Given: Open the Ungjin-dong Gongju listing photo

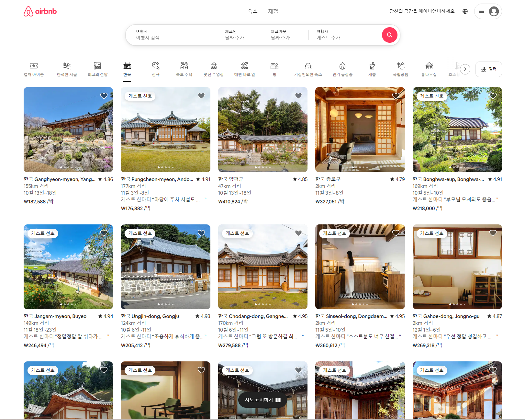Looking at the screenshot, I should click(165, 267).
